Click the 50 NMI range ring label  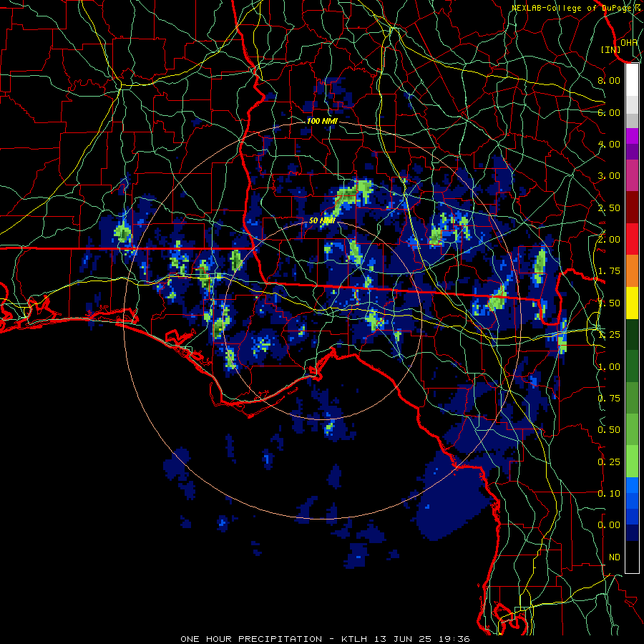[322, 221]
